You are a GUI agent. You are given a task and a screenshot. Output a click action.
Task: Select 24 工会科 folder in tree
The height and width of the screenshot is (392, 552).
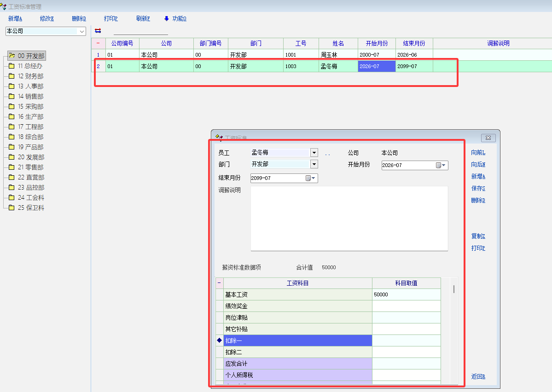[x=26, y=198]
